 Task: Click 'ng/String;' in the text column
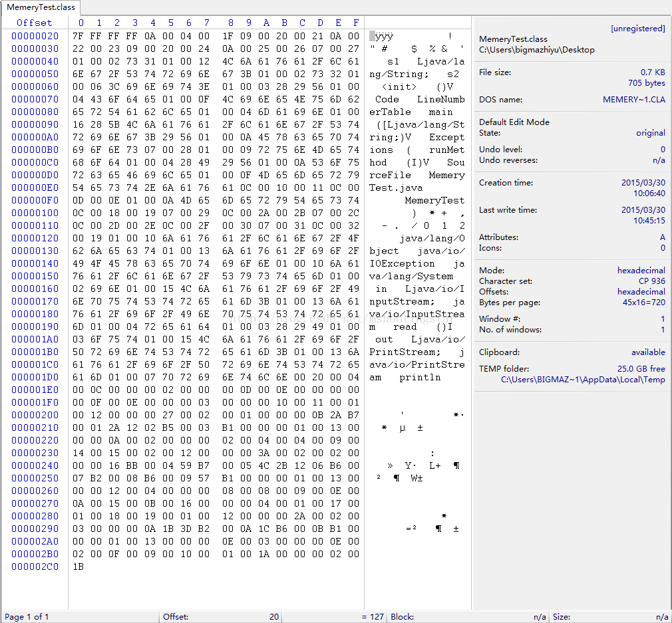(x=399, y=74)
